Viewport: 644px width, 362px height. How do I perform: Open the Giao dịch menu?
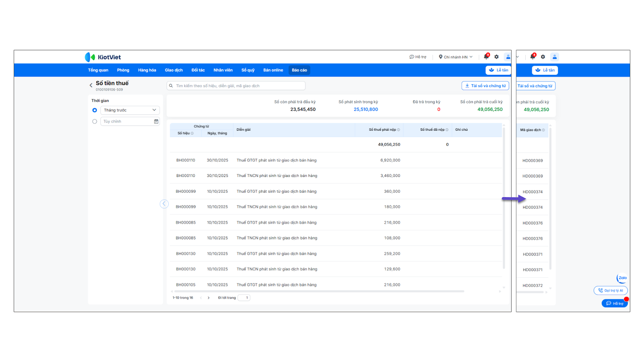coord(174,70)
